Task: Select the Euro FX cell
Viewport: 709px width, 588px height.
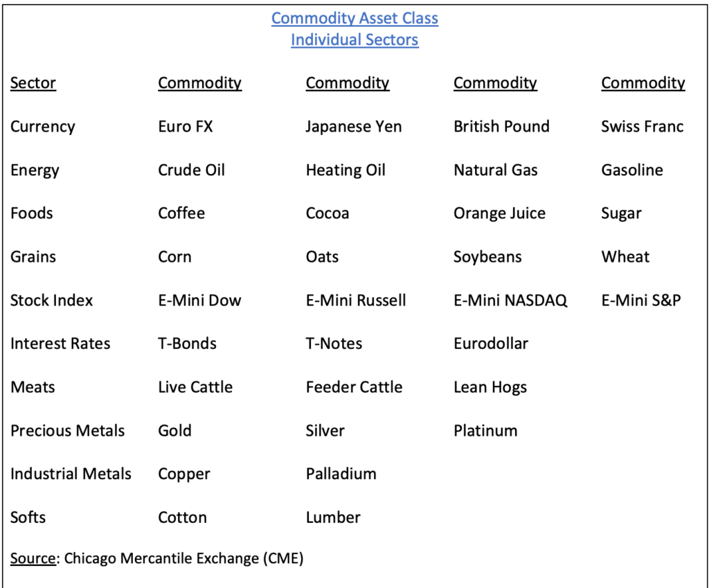Action: [x=186, y=126]
